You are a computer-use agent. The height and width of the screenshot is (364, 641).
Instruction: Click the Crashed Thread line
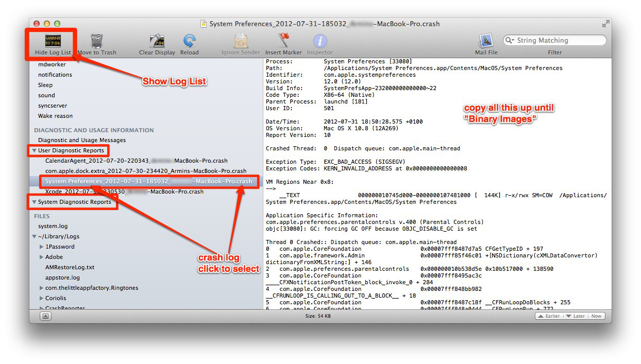click(363, 148)
